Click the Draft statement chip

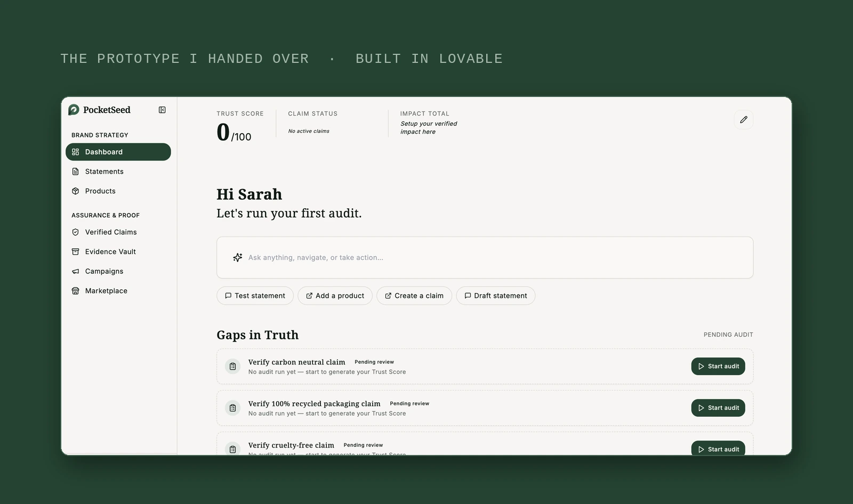(496, 296)
